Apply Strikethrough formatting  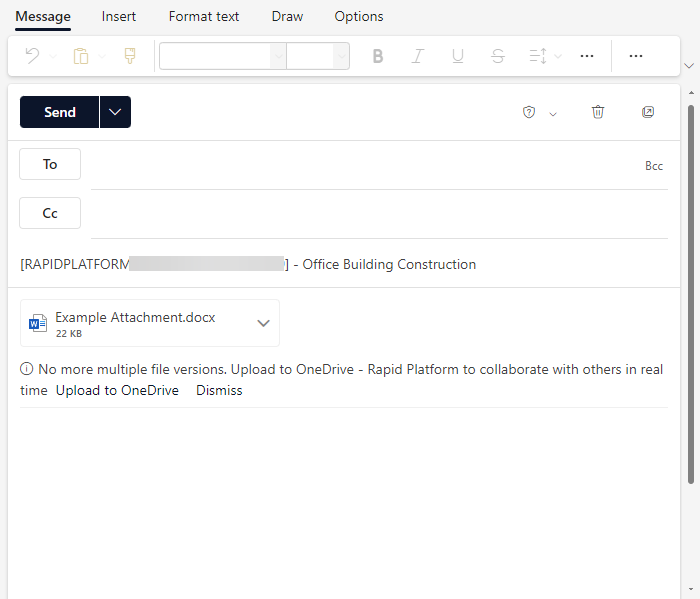(498, 56)
